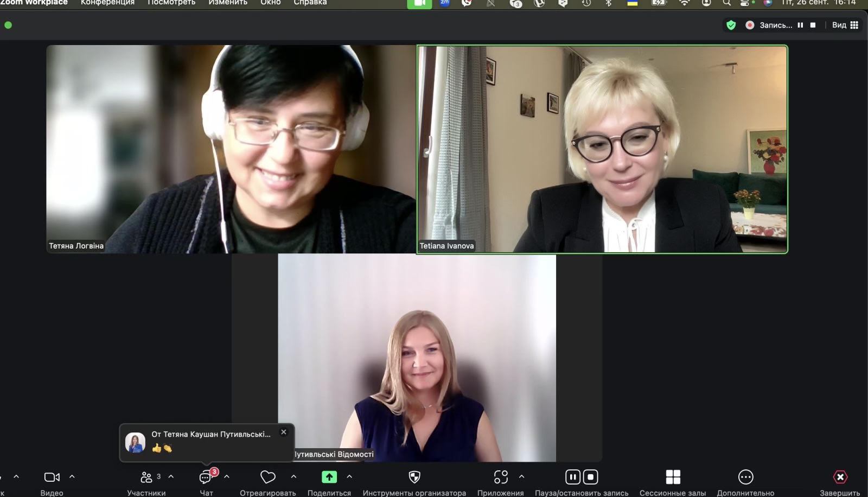Click the Отреагировать heart reaction icon
The width and height of the screenshot is (868, 497).
268,477
